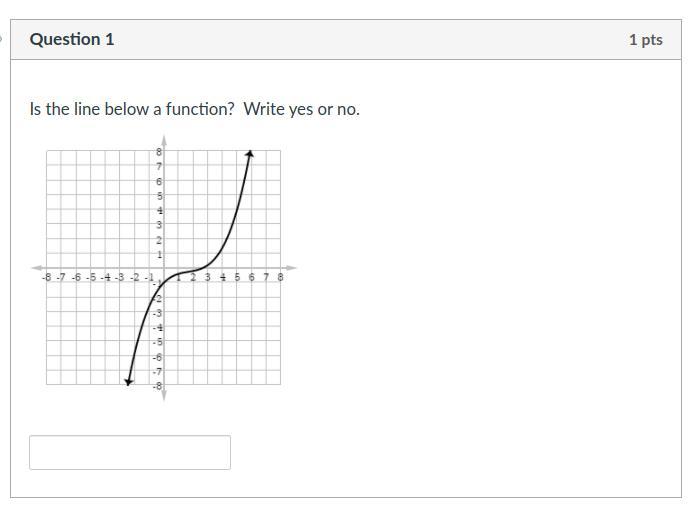
Task: Click the 8 label on the y-axis
Action: click(x=159, y=151)
